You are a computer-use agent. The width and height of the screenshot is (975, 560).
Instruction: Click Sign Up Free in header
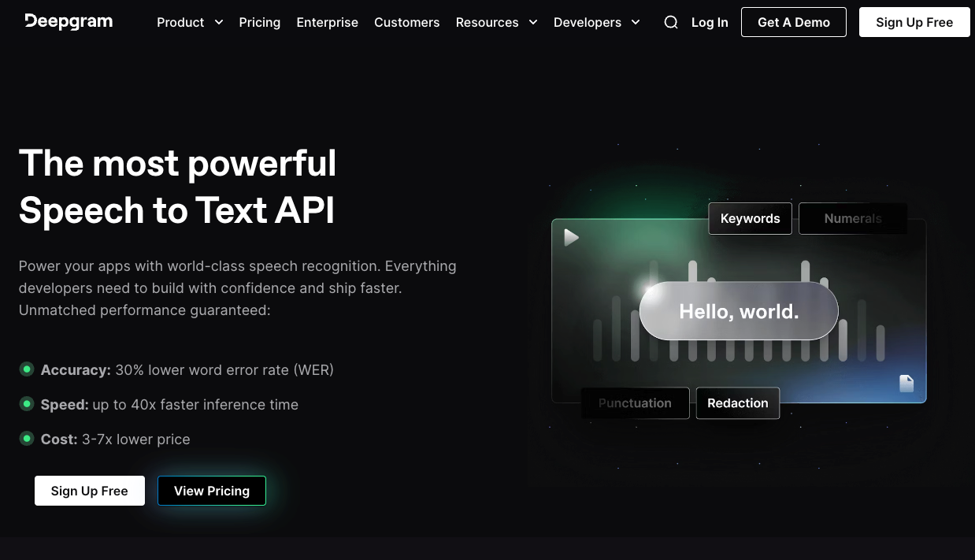click(914, 22)
